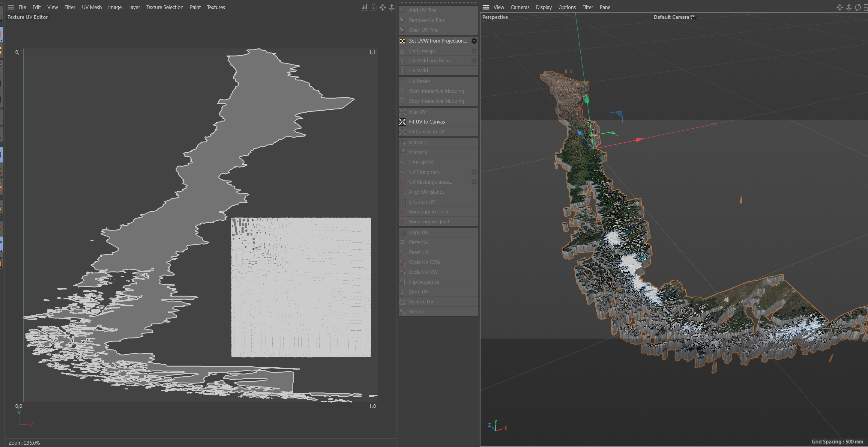Viewport: 868px width, 447px height.
Task: Click the bar-chart icon in UV editor header
Action: tap(364, 7)
